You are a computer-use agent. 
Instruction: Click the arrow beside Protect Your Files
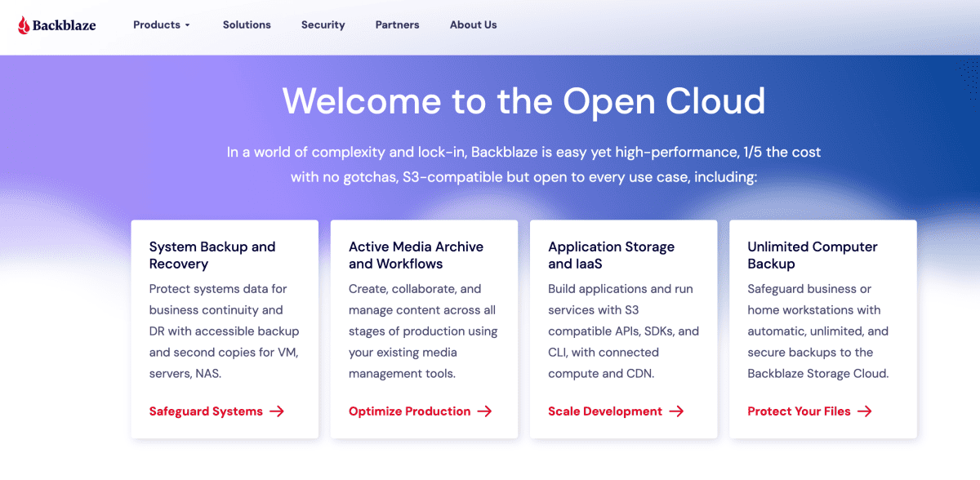[x=865, y=411]
